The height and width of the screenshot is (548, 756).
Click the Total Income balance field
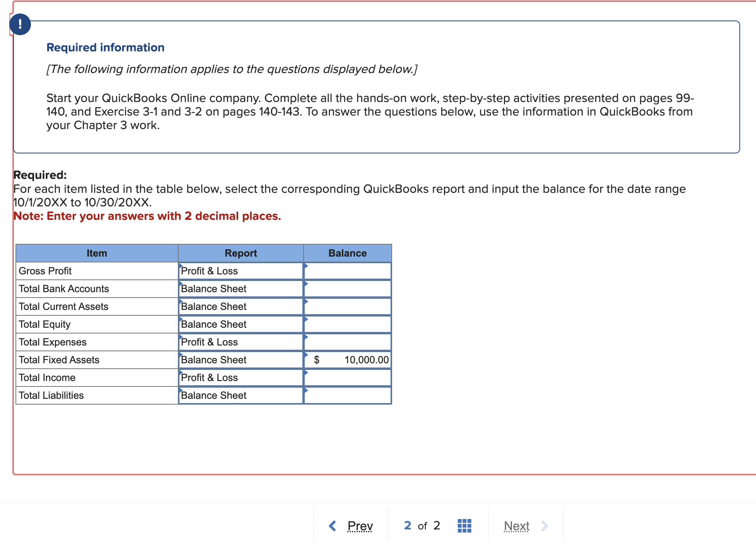tap(348, 378)
